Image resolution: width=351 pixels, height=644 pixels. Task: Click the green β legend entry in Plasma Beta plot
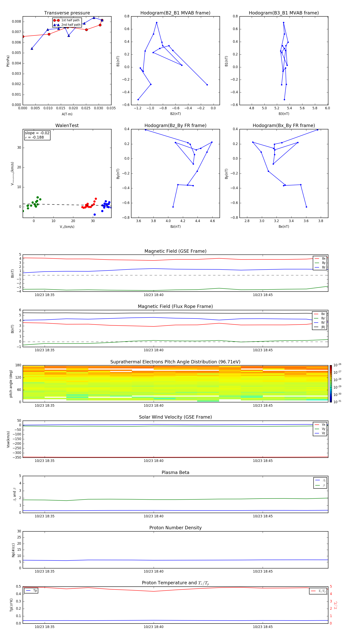click(x=320, y=485)
